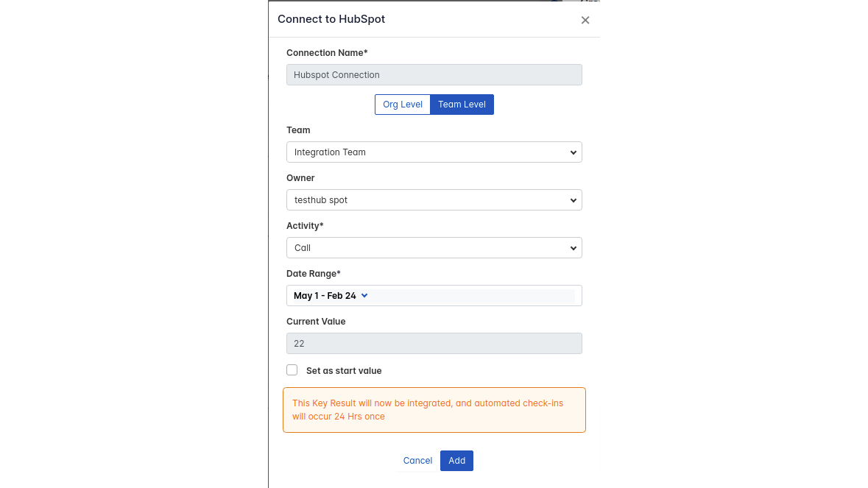Image resolution: width=868 pixels, height=488 pixels.
Task: Click the Owner select chevron
Action: coord(574,200)
